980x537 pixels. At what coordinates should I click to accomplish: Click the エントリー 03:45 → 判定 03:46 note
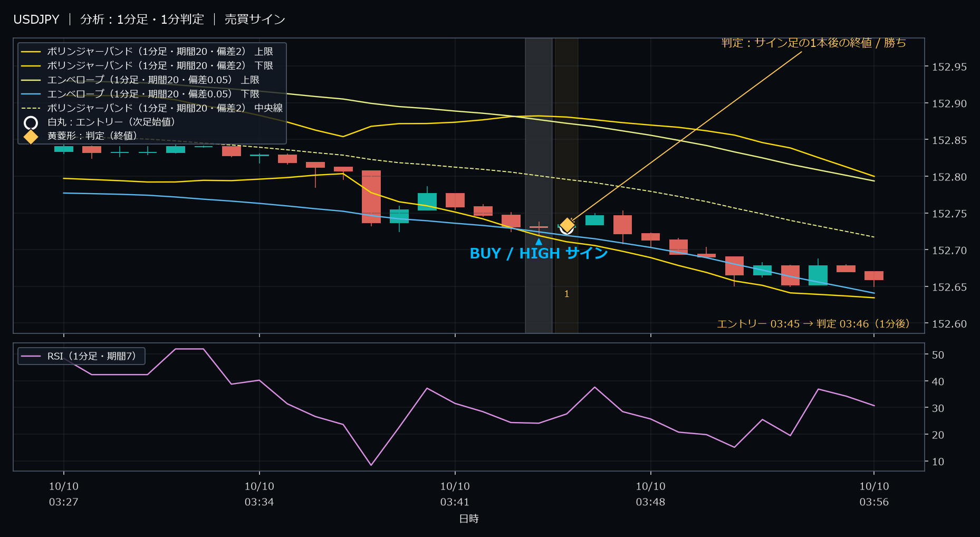(x=813, y=323)
